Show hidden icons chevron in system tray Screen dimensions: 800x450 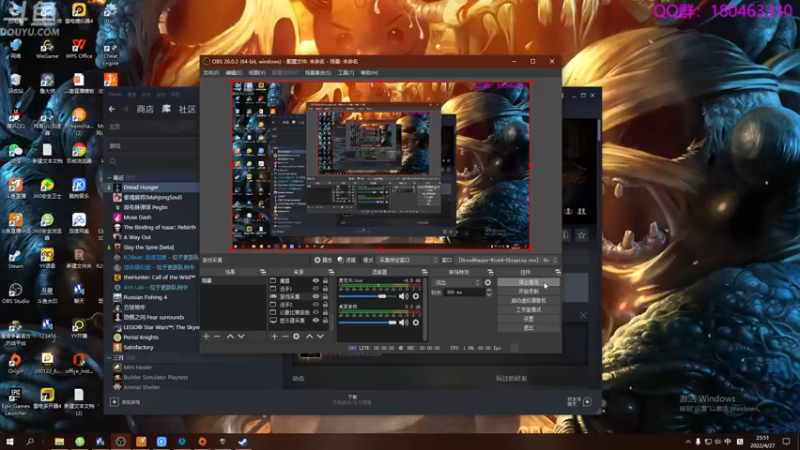pyautogui.click(x=688, y=441)
